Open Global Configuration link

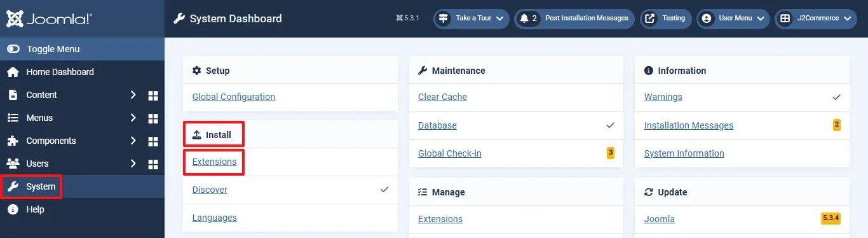point(234,97)
